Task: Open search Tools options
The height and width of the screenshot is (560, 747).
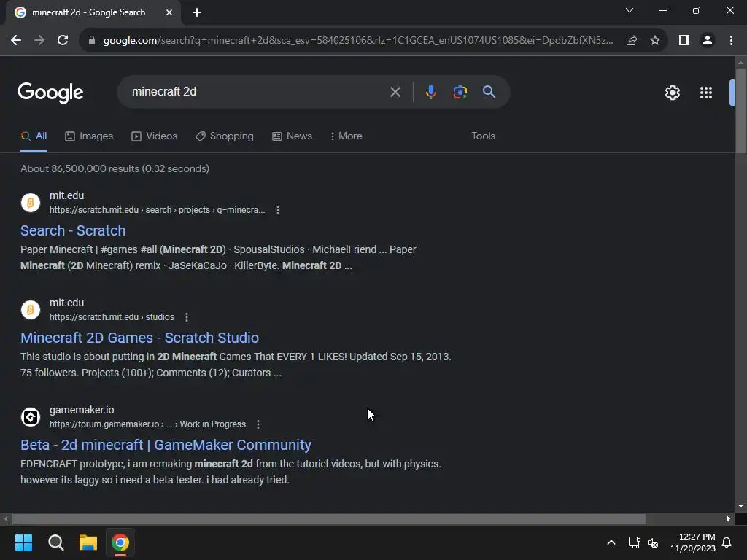Action: (483, 136)
